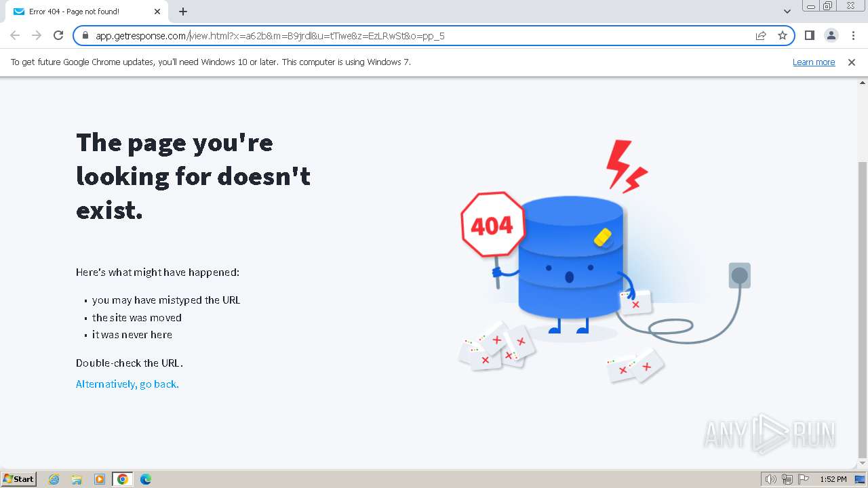Click text you may have mistyped the URL

click(166, 300)
